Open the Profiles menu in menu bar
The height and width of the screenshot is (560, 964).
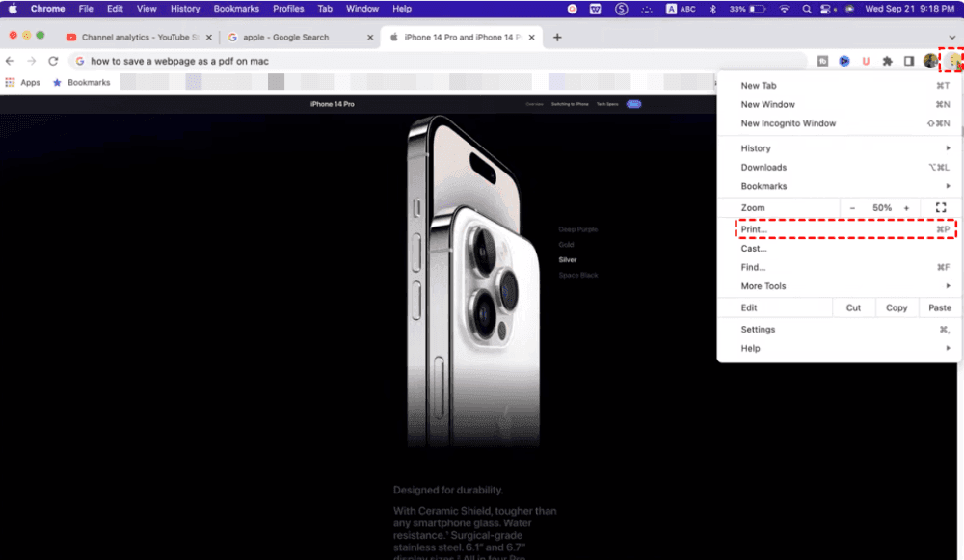[288, 9]
